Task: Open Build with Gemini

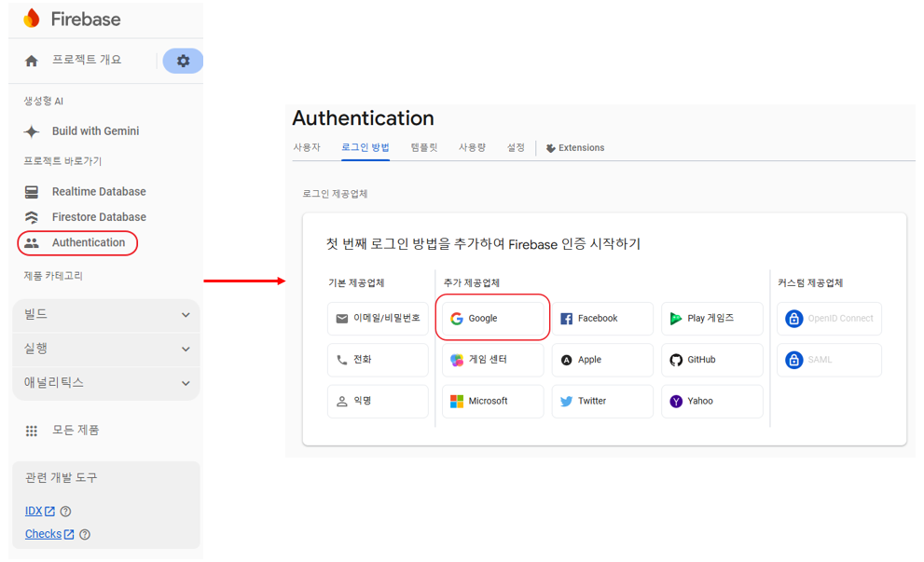Action: point(95,131)
